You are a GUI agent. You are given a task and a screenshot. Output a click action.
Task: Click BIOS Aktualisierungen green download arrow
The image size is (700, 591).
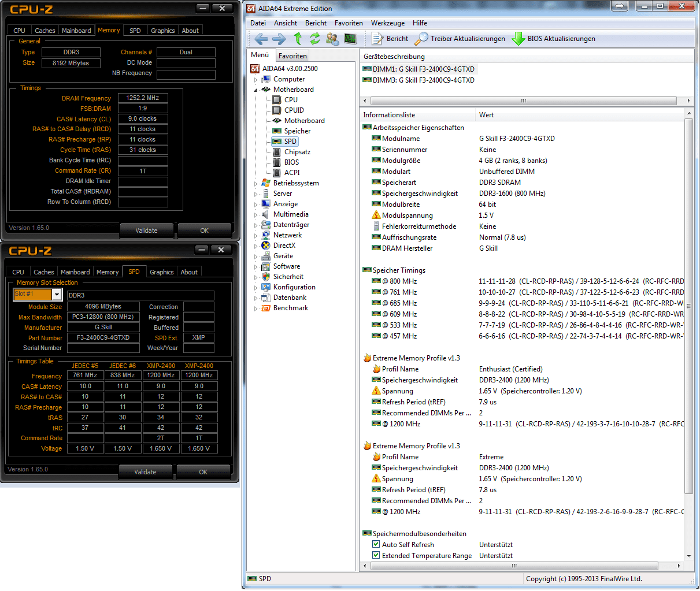coord(518,39)
